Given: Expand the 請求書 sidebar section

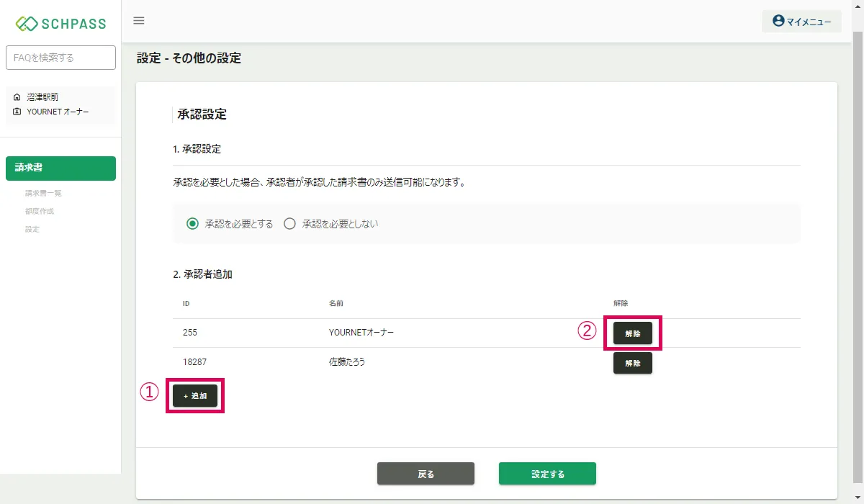Looking at the screenshot, I should [60, 168].
